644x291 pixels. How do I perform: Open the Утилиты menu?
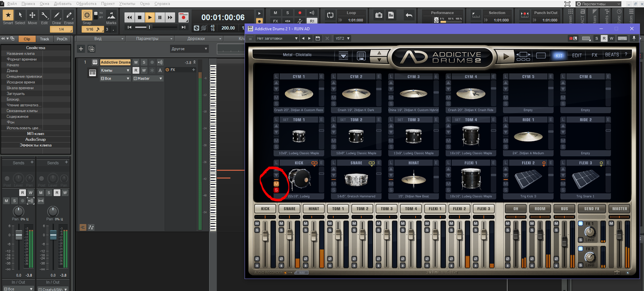[127, 4]
